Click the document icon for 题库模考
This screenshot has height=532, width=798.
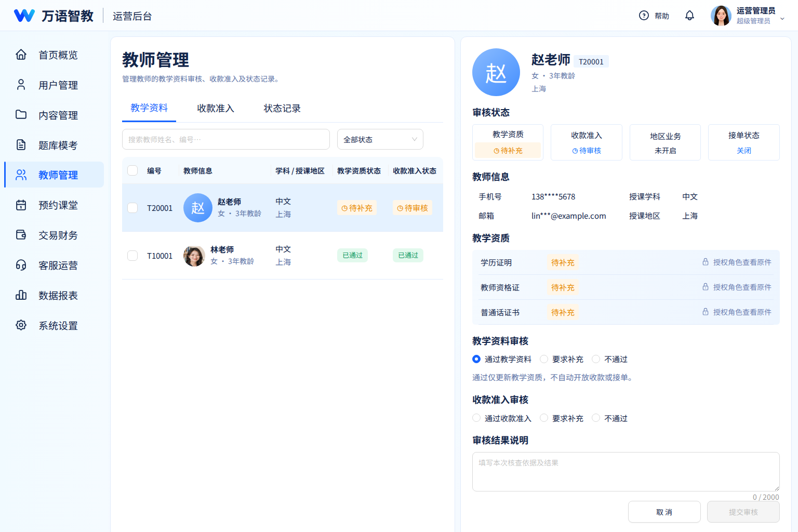tap(21, 145)
